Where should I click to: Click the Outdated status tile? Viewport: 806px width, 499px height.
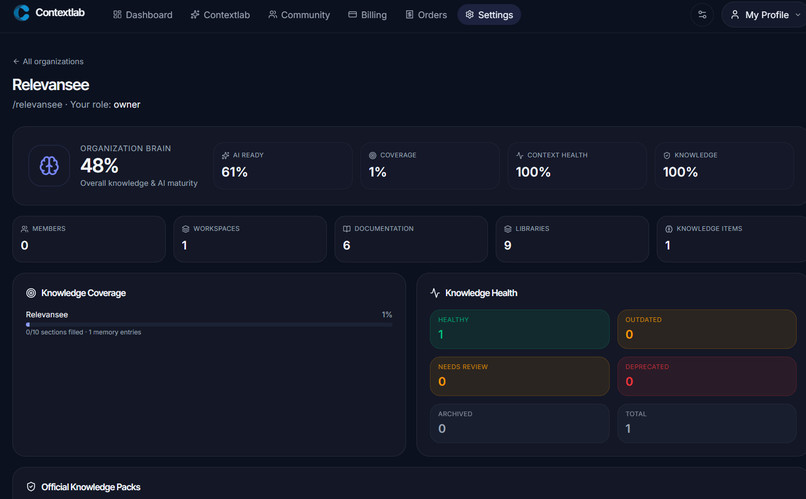coord(707,329)
